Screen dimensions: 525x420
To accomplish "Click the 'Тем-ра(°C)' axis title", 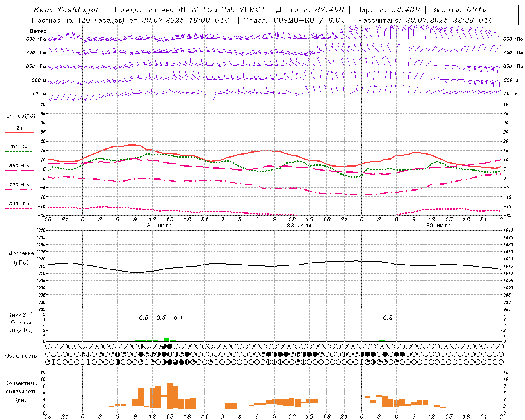I will [x=19, y=116].
